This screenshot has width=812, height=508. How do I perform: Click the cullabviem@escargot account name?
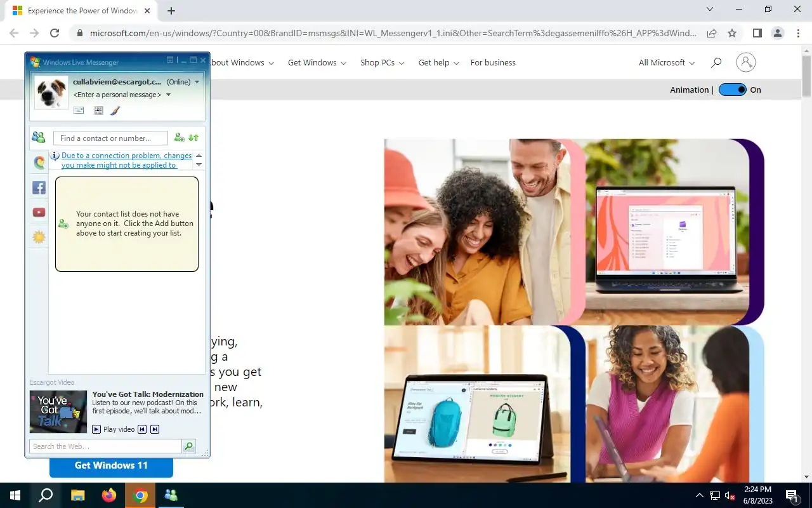coord(117,82)
